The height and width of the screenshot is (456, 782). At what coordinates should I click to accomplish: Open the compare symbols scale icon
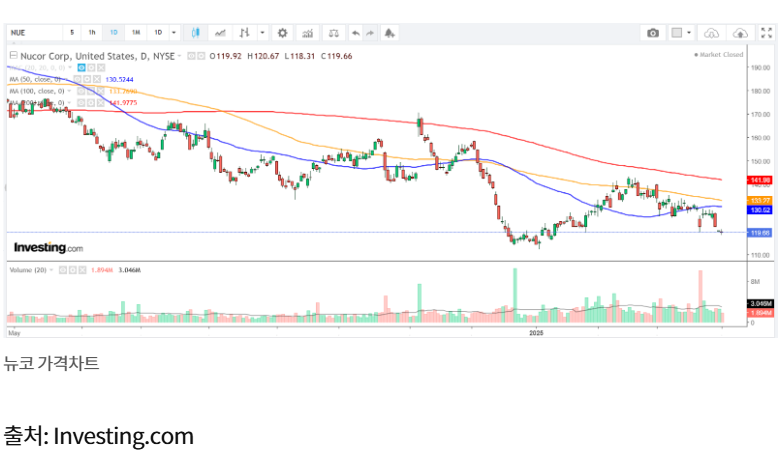click(x=334, y=33)
